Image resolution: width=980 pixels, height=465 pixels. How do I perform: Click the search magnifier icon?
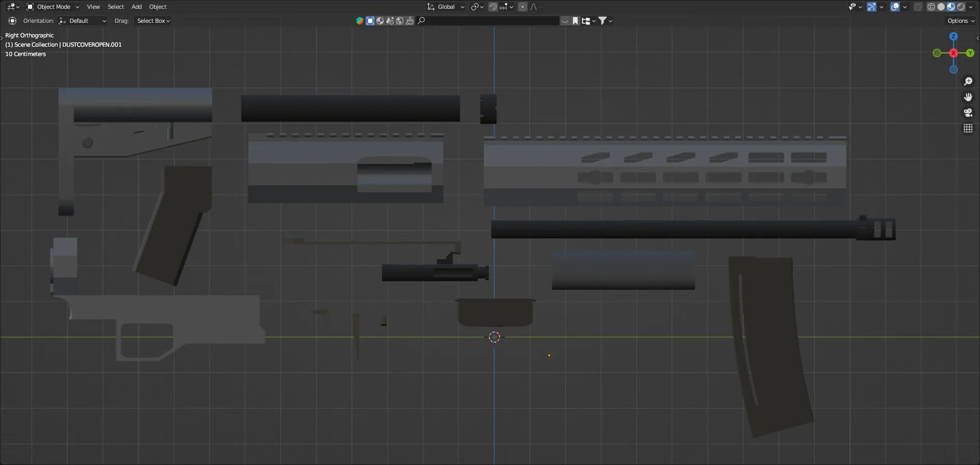421,21
